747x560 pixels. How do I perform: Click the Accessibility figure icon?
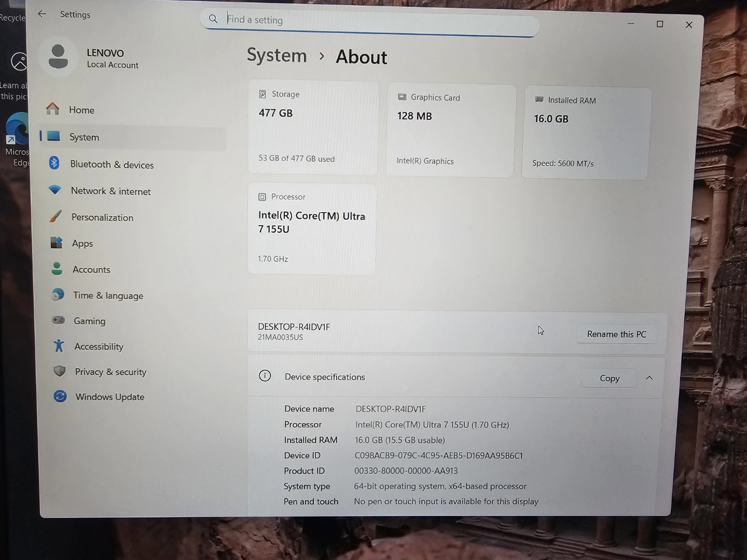[x=59, y=345]
